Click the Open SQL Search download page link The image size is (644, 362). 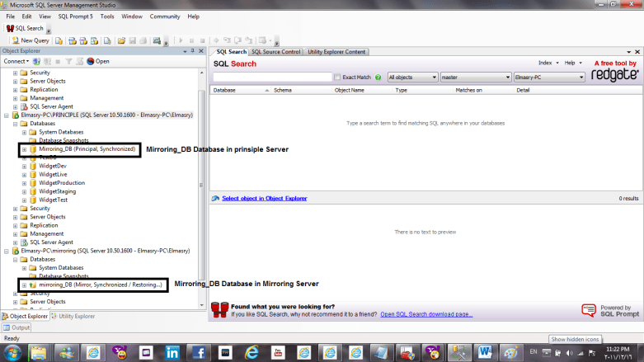[x=425, y=314]
